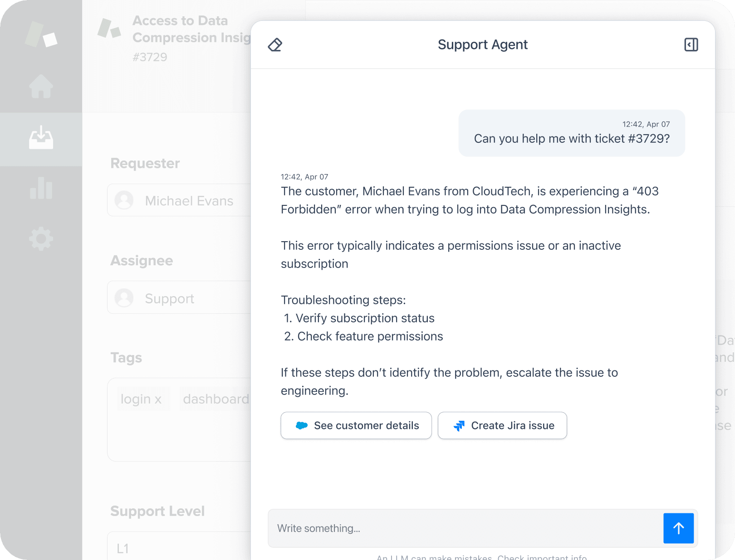
Task: Open the gear settings sidebar icon
Action: pyautogui.click(x=41, y=239)
